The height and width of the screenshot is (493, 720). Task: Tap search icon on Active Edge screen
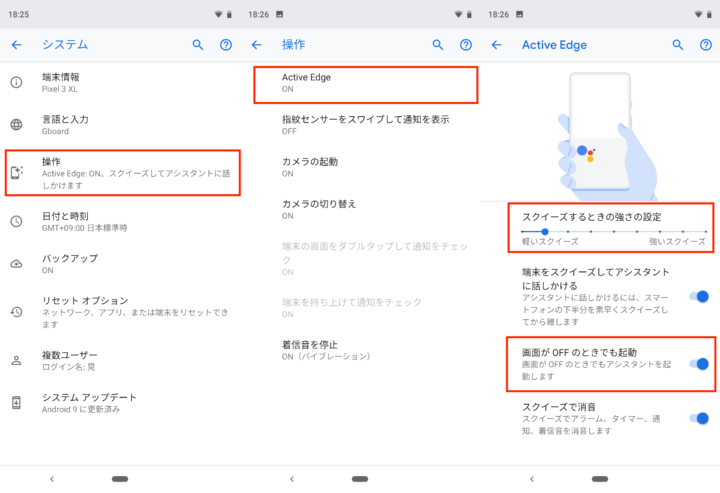point(678,45)
